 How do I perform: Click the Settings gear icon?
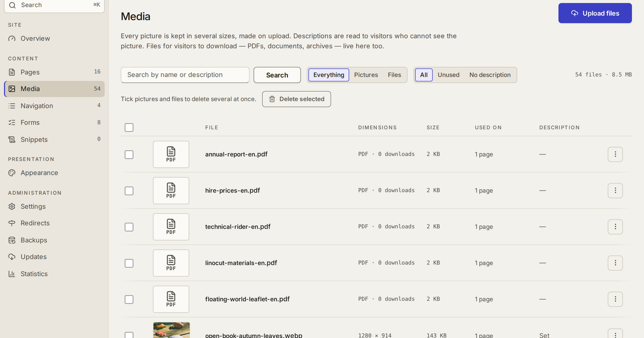pos(12,207)
